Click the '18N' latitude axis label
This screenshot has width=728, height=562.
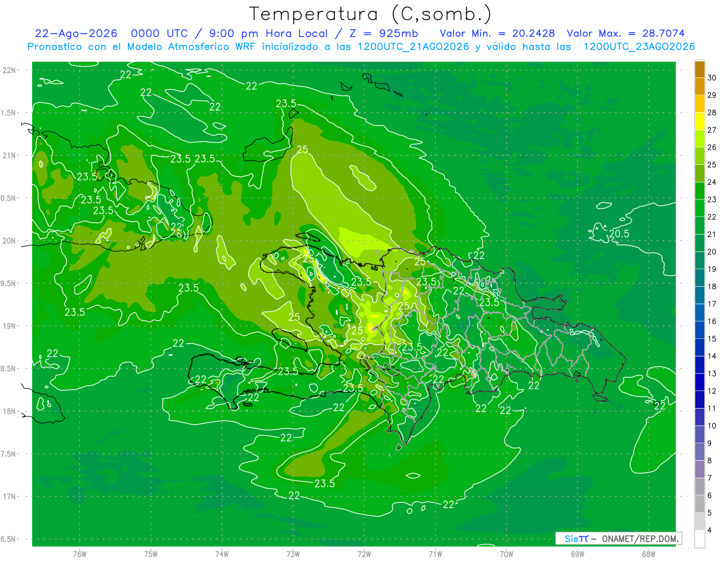[x=9, y=412]
